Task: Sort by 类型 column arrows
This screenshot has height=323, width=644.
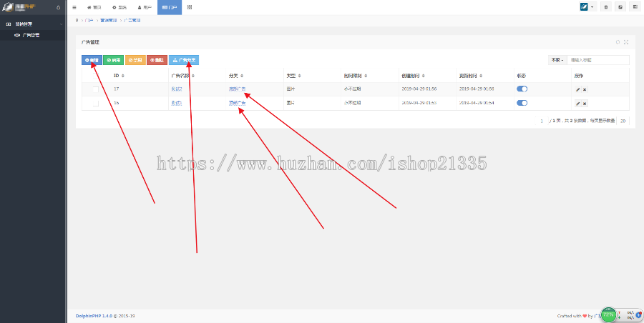Action: tap(299, 76)
